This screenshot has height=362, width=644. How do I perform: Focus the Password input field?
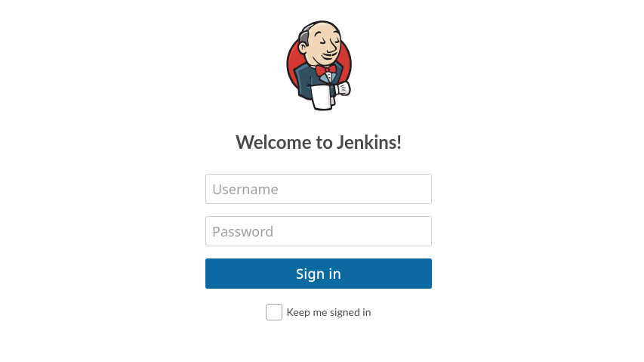pos(319,231)
